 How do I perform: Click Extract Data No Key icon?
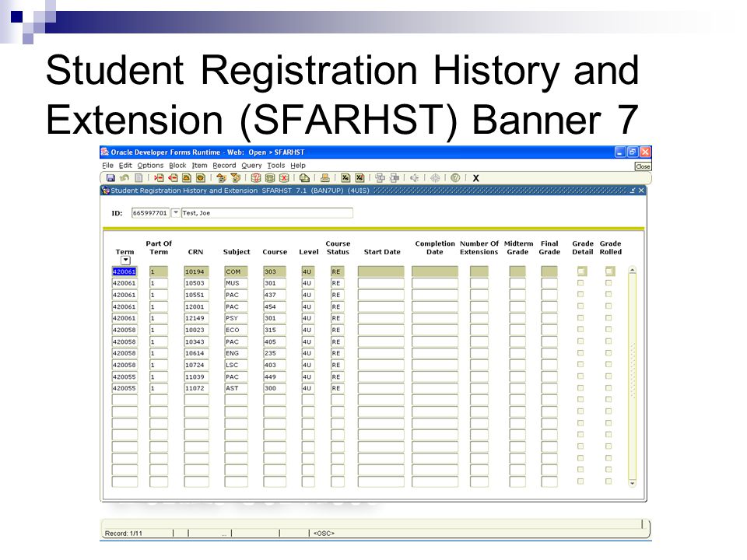(x=359, y=178)
